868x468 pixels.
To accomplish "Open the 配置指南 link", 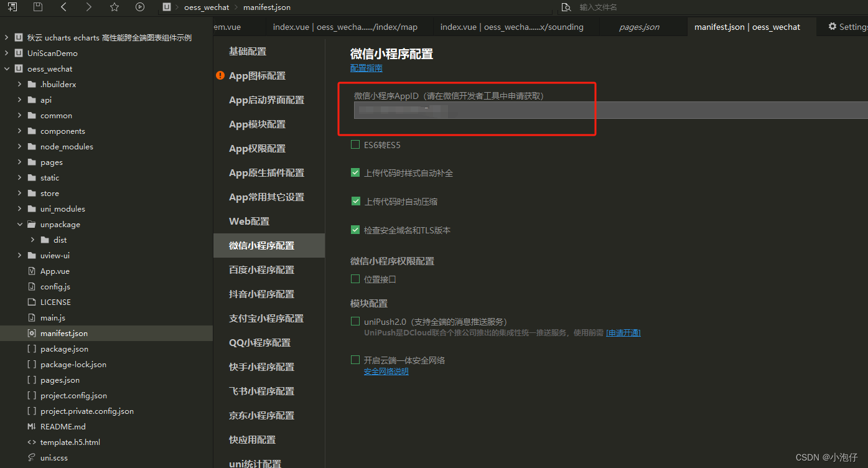I will pyautogui.click(x=366, y=67).
